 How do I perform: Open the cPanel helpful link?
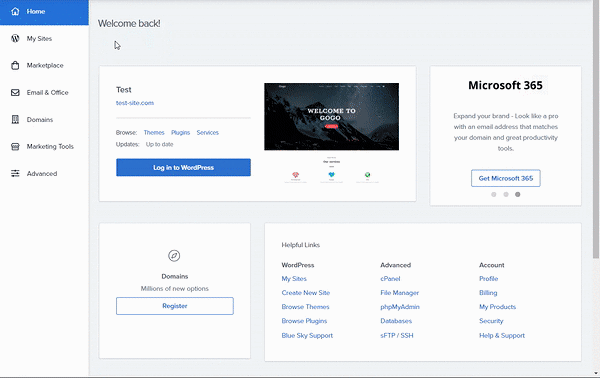click(390, 279)
